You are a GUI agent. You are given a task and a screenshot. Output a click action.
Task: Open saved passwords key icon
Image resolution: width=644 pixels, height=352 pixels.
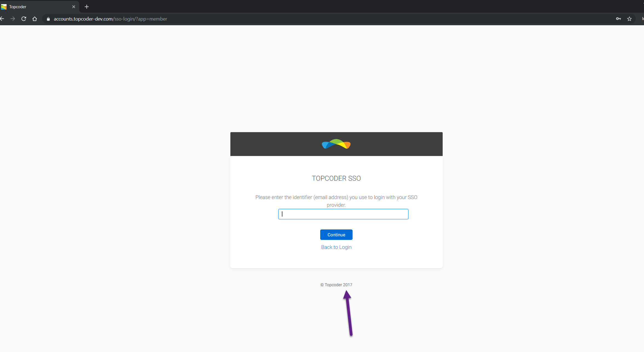[618, 19]
